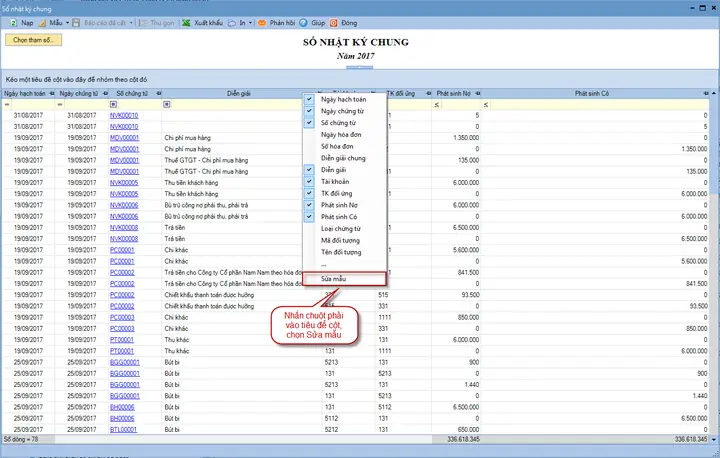Uncheck Ngày hạch toán in column menu

click(309, 99)
